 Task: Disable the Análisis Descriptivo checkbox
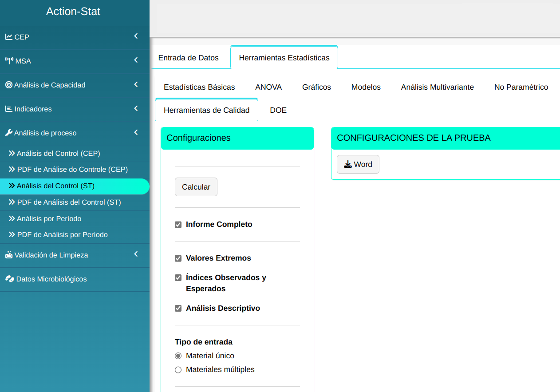tap(178, 309)
